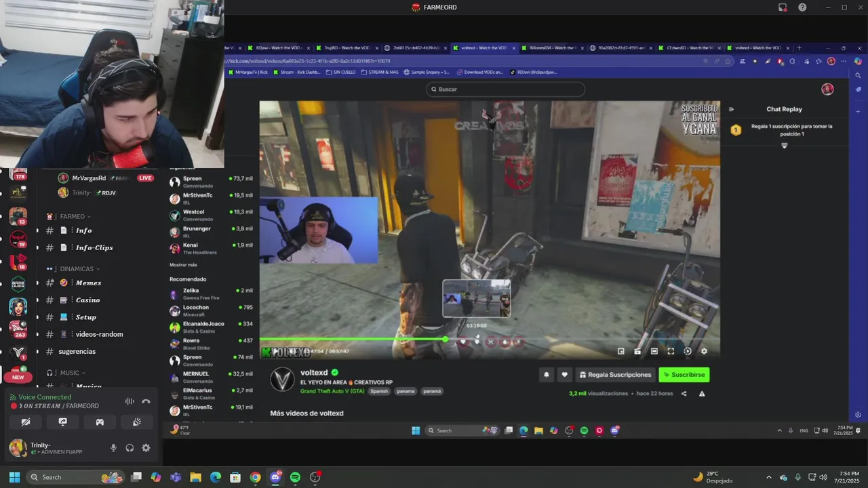Open the voltexd channel avatar
Image resolution: width=868 pixels, height=488 pixels.
tap(282, 380)
